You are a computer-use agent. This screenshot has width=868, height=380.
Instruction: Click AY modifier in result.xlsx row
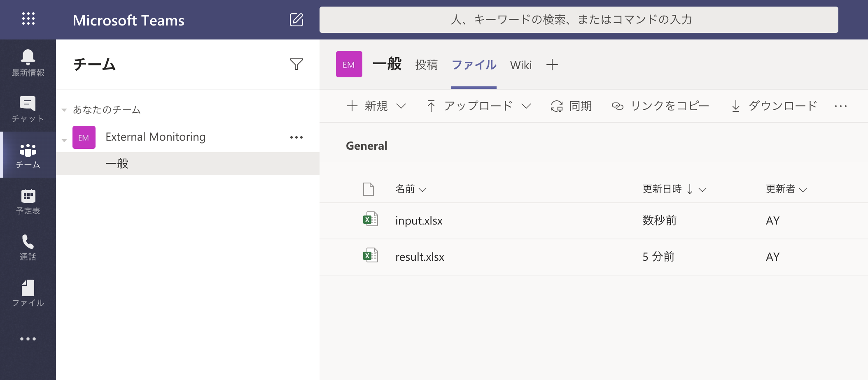773,257
